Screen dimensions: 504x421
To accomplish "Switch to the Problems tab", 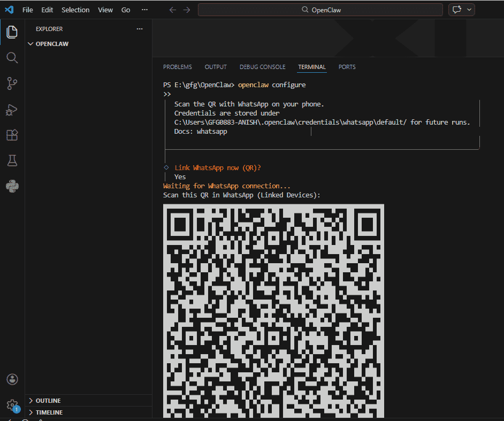I will [178, 67].
